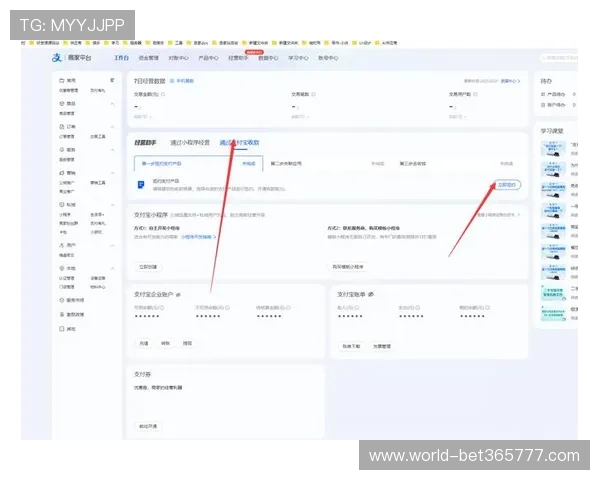This screenshot has height=480, width=600.
Task: Click the 本地 sidebar section icon
Action: coord(62,268)
